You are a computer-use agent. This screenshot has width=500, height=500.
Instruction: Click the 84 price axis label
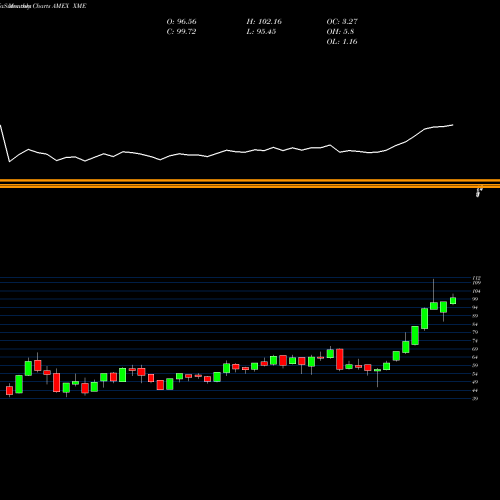click(475, 324)
